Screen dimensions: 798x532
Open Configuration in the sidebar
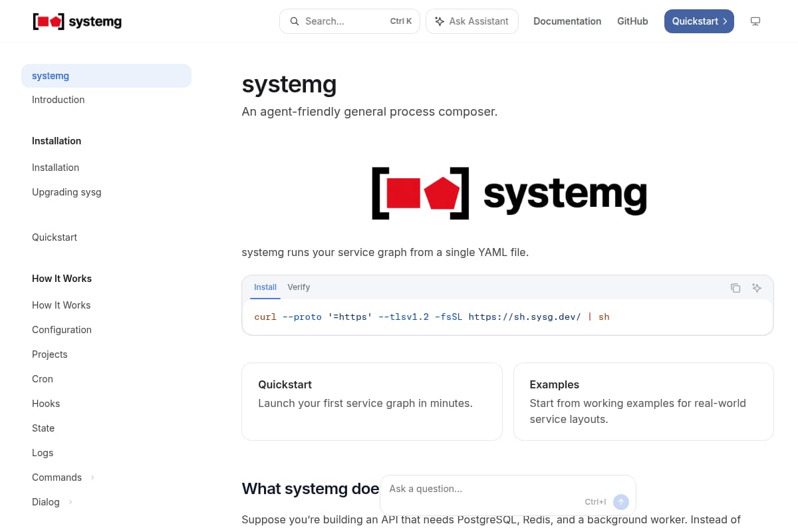106,330
